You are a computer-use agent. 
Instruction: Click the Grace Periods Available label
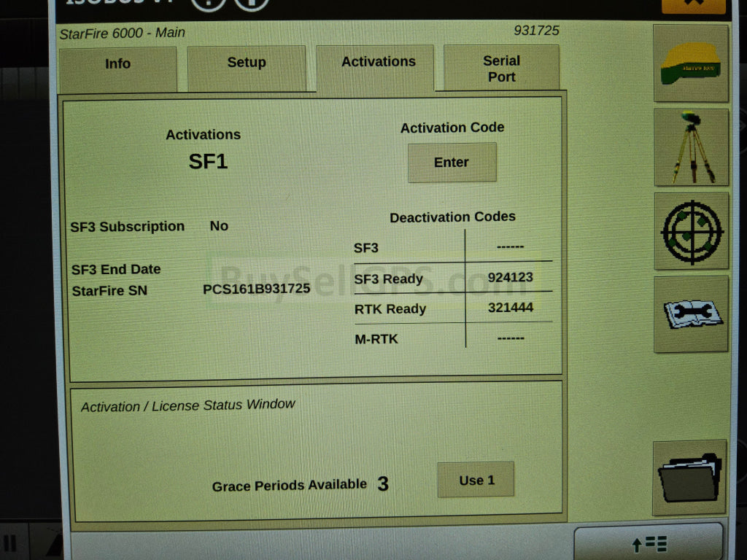[x=289, y=485]
